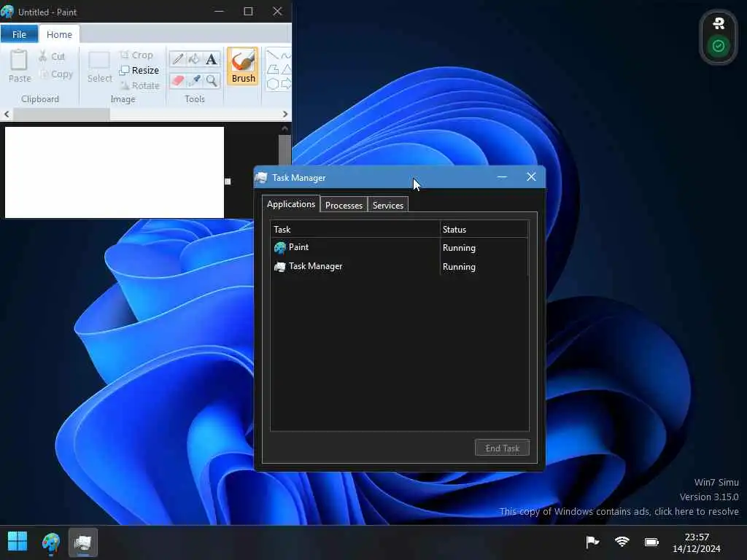
Task: Pick the hexagon shape in Paint
Action: pyautogui.click(x=273, y=84)
